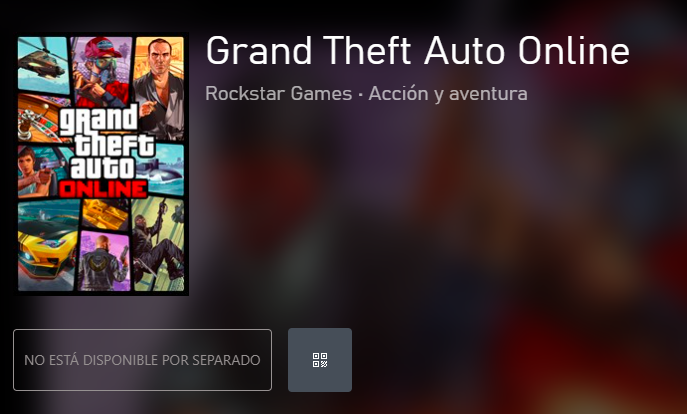Click the yellow sports car panel
Image resolution: width=687 pixels, height=414 pixels.
[x=47, y=245]
